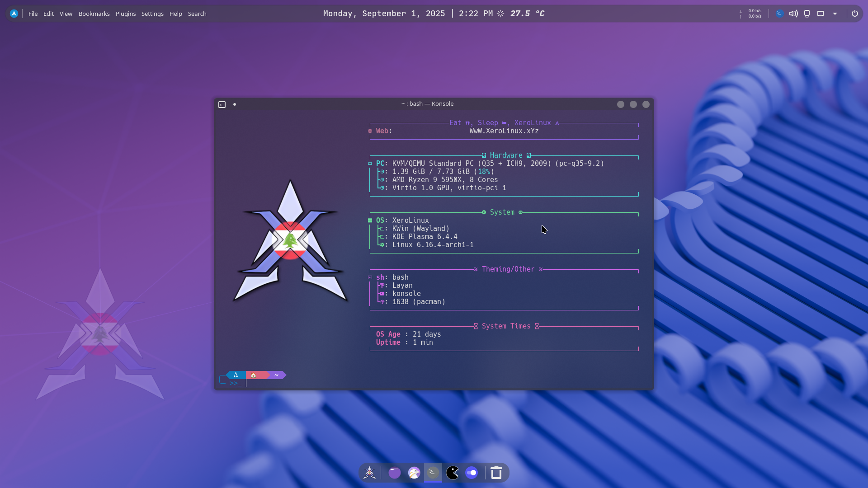Open the Plugins menu
The height and width of the screenshot is (488, 868).
tap(126, 14)
